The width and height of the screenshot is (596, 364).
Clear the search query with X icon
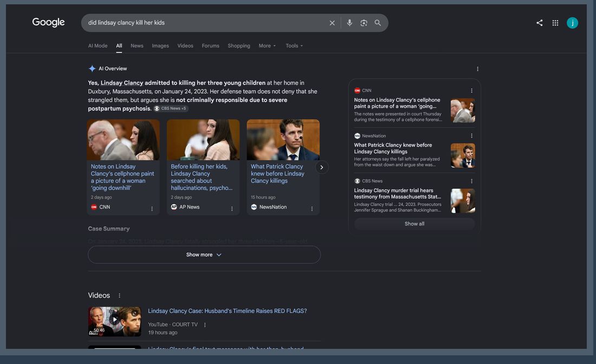coord(332,23)
